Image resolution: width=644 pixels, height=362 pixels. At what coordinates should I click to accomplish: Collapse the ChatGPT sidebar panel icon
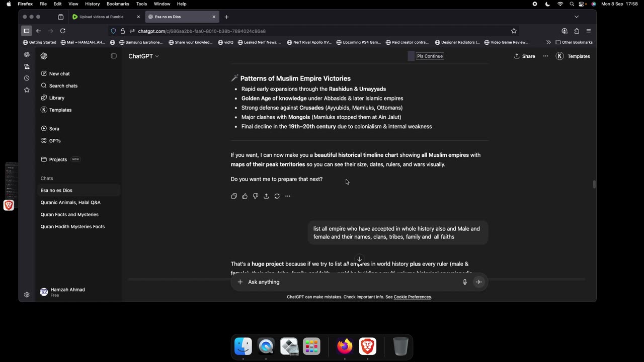pyautogui.click(x=114, y=56)
